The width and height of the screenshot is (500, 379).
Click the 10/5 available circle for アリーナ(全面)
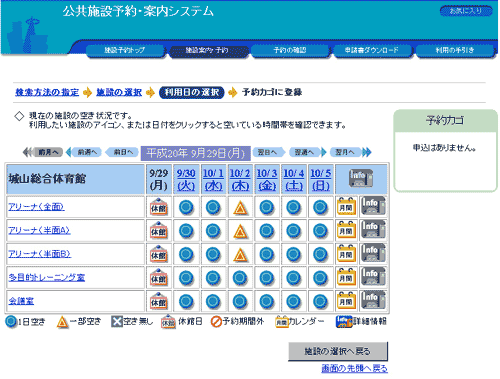[321, 207]
